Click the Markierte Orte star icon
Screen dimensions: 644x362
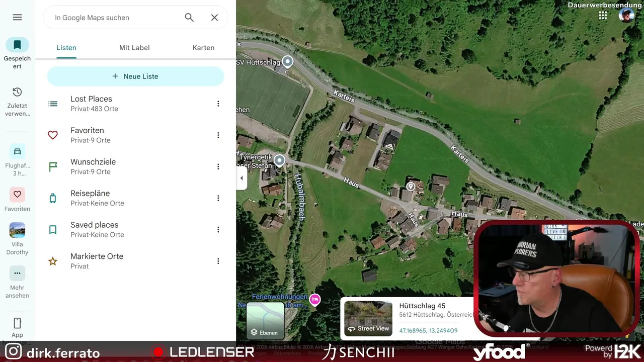(53, 261)
